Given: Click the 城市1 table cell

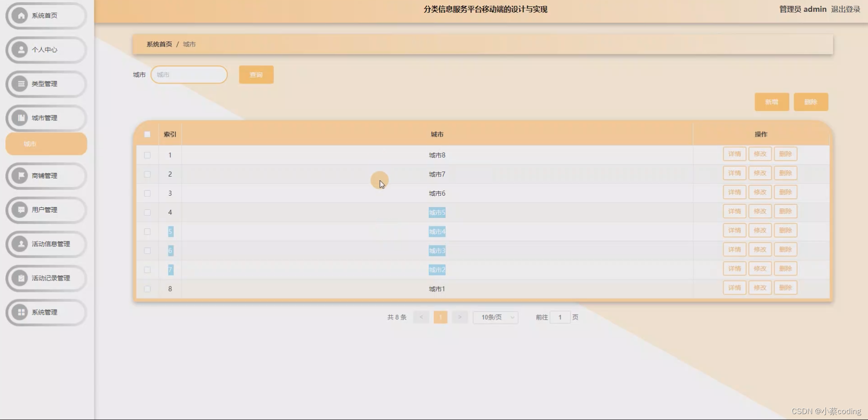Looking at the screenshot, I should tap(437, 289).
